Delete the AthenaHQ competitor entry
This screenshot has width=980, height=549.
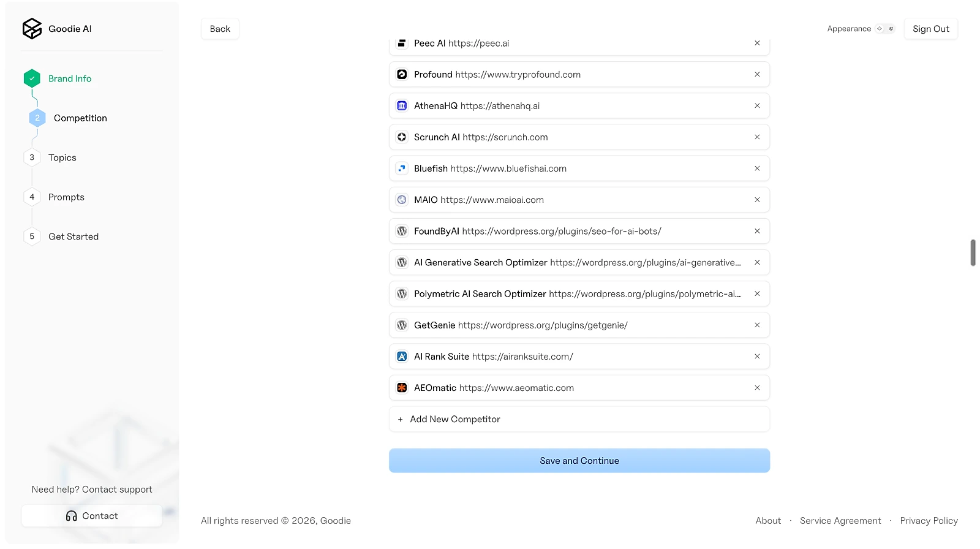click(757, 105)
